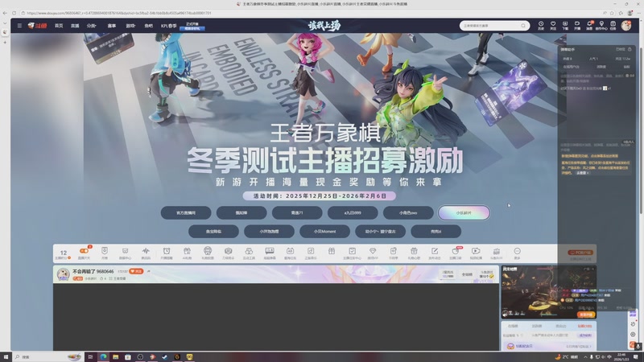The image size is (644, 362).
Task: Click the browser vertical scrollbar
Action: point(640,131)
